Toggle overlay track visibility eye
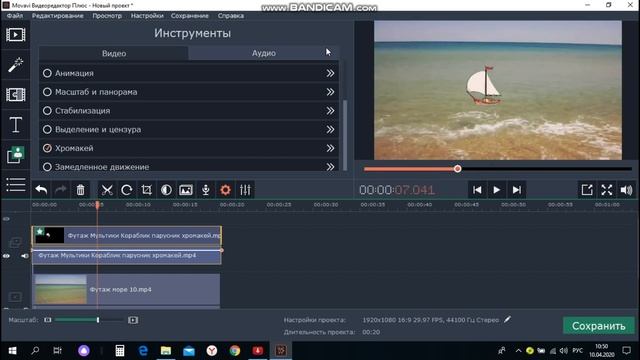 (x=7, y=256)
